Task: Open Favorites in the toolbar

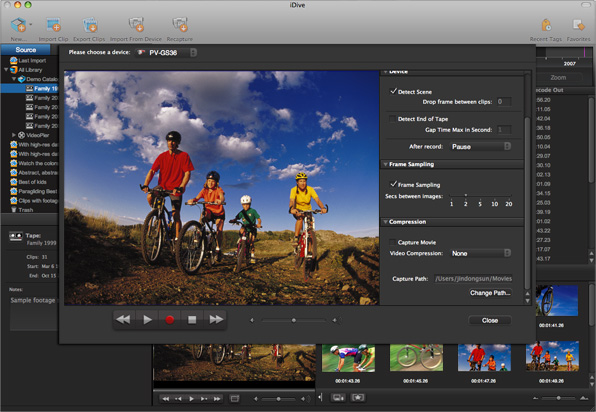Action: tap(579, 25)
